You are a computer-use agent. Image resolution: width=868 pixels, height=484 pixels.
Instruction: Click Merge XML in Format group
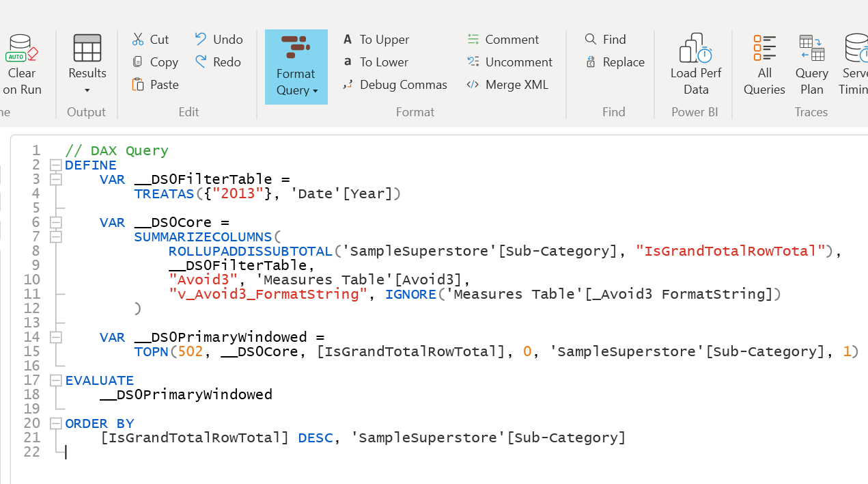pyautogui.click(x=508, y=85)
